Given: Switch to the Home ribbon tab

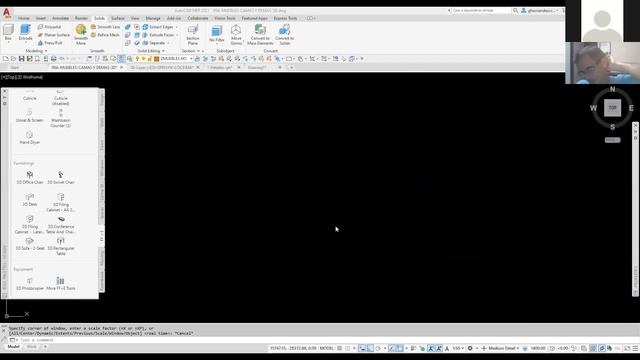Looking at the screenshot, I should (x=24, y=18).
